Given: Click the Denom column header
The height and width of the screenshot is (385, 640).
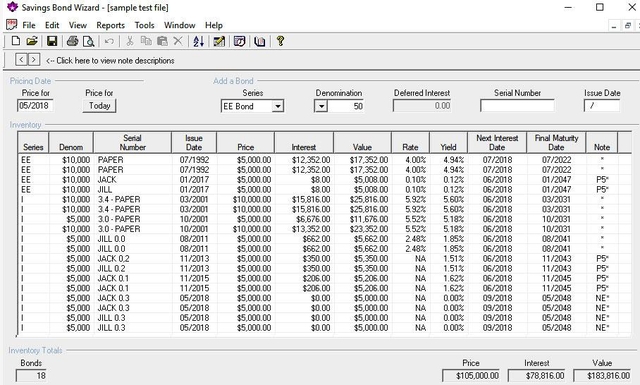Looking at the screenshot, I should [x=71, y=142].
